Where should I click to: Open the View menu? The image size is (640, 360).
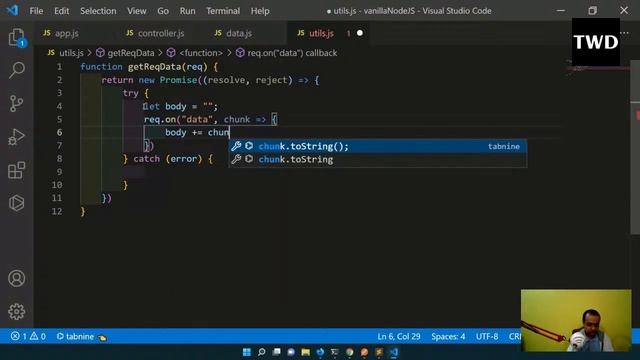tap(136, 11)
